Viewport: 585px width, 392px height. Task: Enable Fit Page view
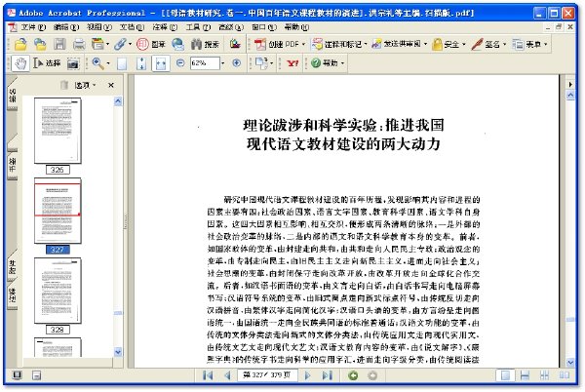pos(141,63)
